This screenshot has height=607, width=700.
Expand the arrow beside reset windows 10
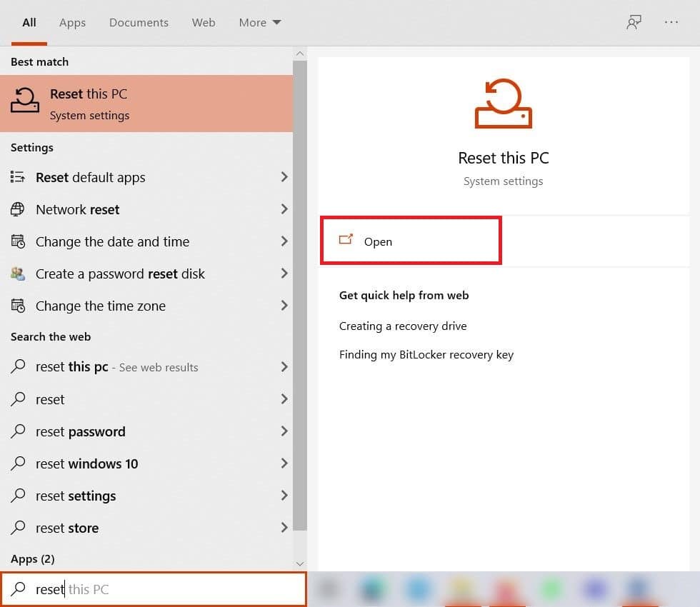[x=284, y=463]
